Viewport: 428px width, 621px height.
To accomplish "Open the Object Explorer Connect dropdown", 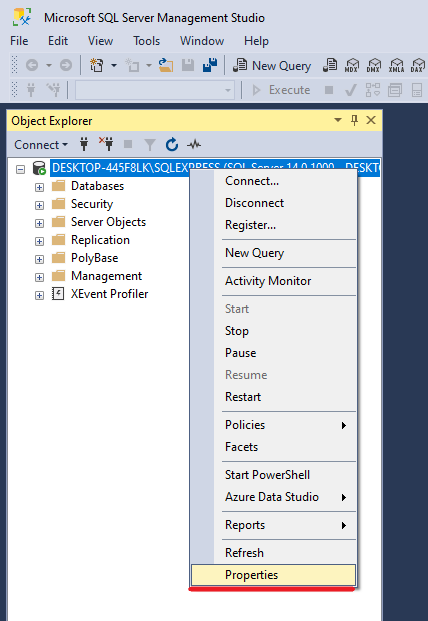I will [x=41, y=145].
